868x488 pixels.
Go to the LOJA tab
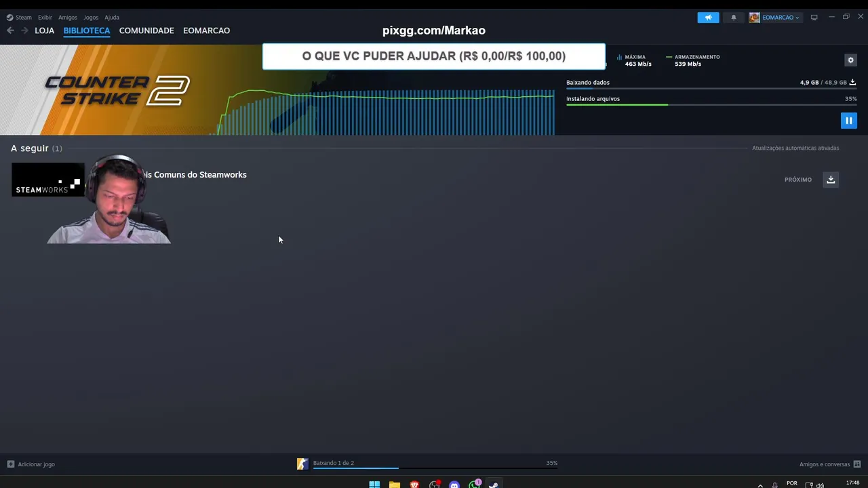pos(45,30)
